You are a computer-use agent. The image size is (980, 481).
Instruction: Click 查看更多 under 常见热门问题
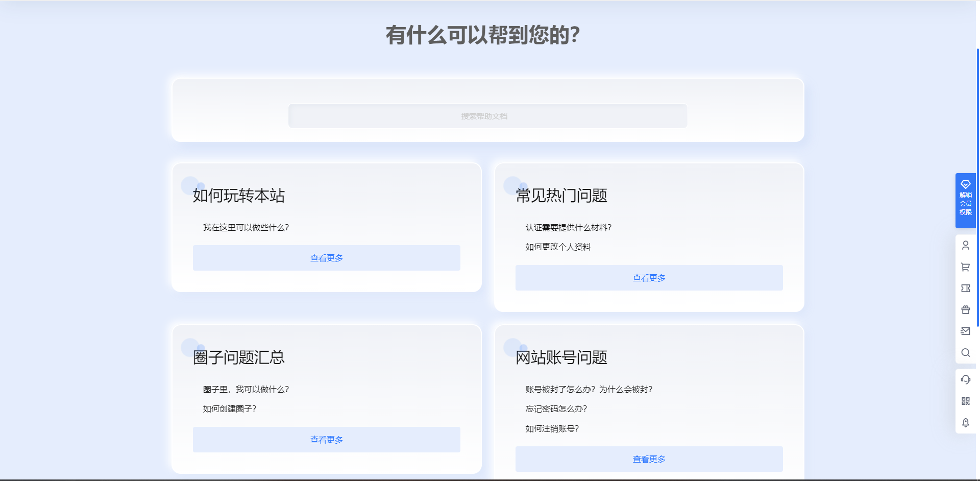coord(649,278)
